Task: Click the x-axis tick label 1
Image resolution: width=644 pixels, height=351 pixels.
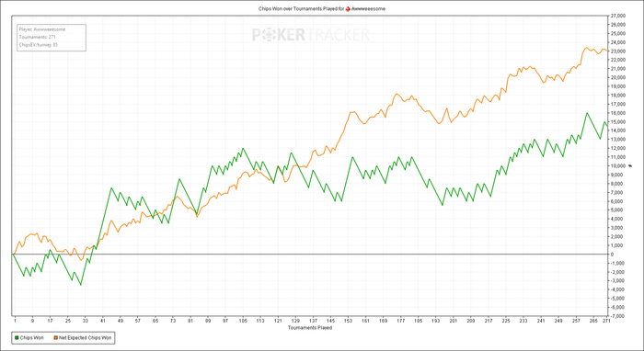Action: [15, 322]
